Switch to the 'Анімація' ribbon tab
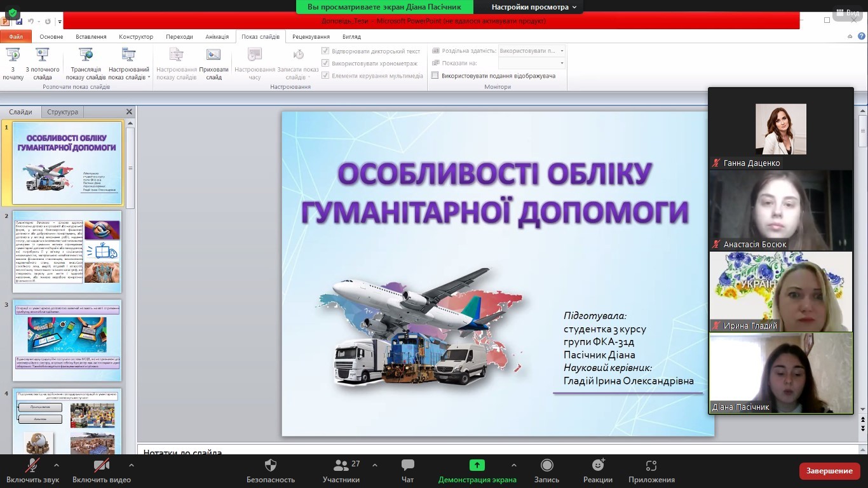 pyautogui.click(x=217, y=37)
